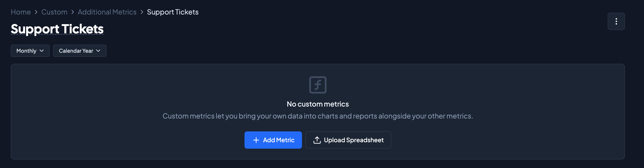Open the Monthly interval dropdown
644x168 pixels.
pyautogui.click(x=30, y=51)
